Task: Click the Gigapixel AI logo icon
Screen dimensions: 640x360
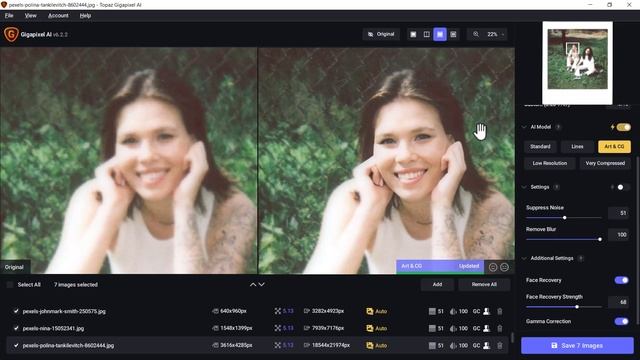Action: pyautogui.click(x=11, y=34)
